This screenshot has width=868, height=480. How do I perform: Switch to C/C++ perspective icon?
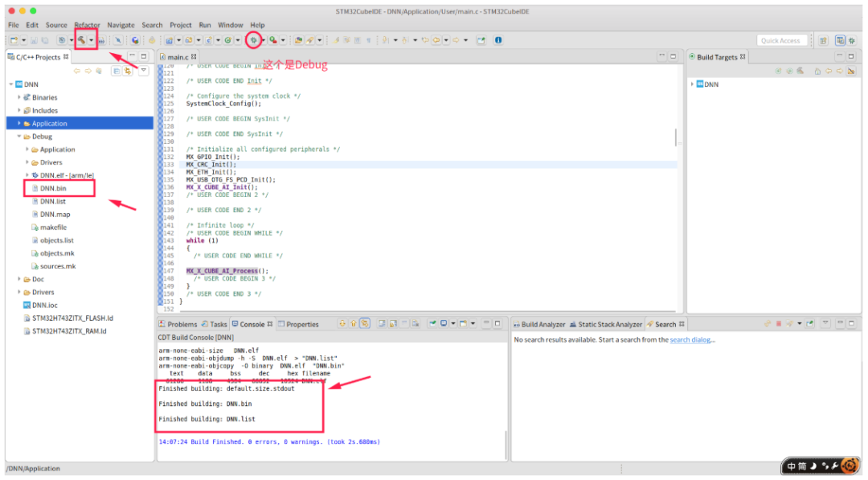841,40
